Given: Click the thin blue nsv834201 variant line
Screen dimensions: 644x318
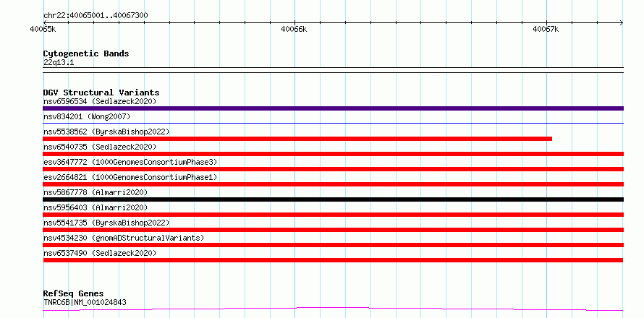Looking at the screenshot, I should tap(333, 123).
